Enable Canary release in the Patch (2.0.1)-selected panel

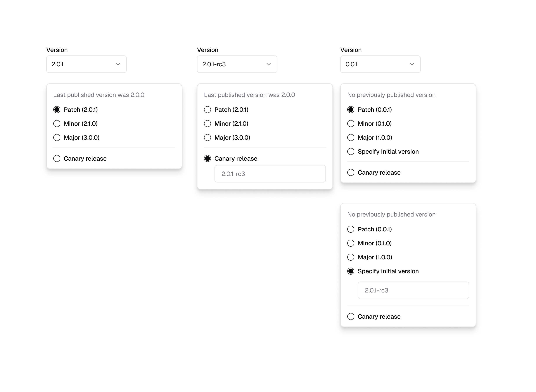pos(57,158)
